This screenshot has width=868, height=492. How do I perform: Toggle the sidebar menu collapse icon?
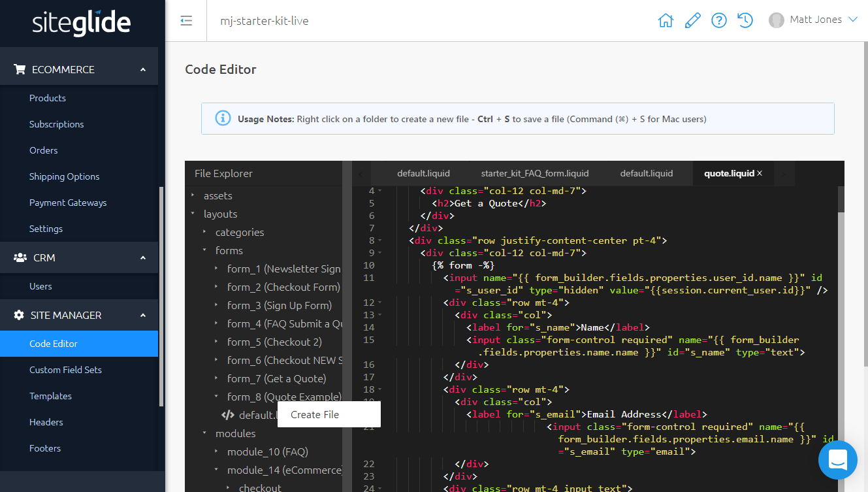186,21
